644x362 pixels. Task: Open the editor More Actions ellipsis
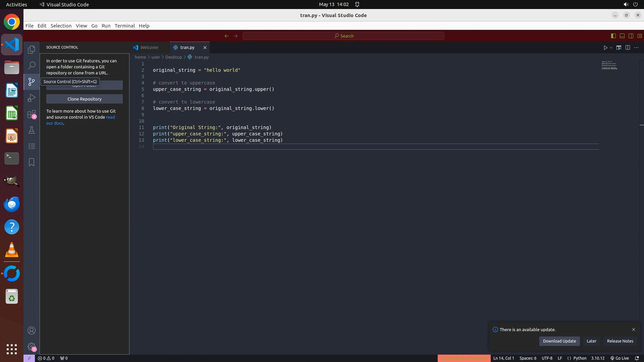636,48
